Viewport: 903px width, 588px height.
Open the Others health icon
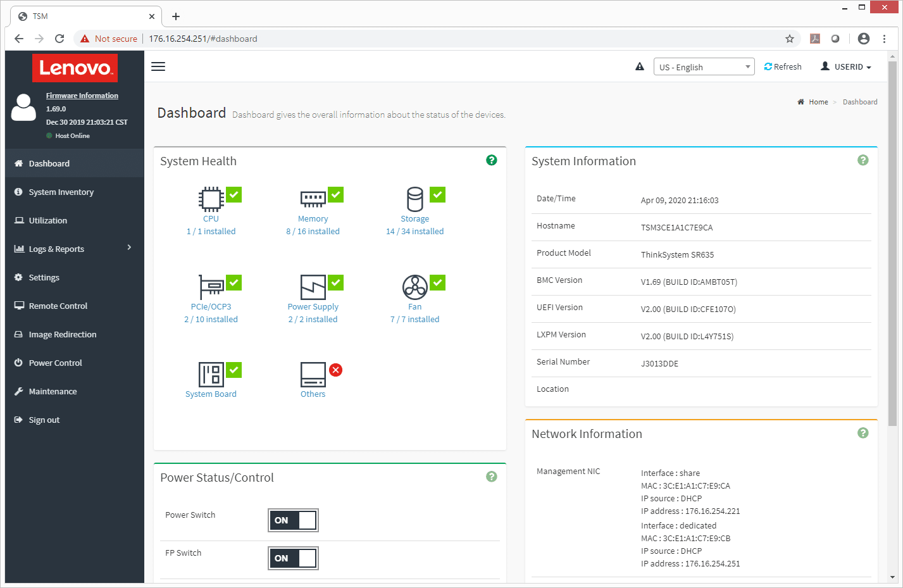[313, 374]
